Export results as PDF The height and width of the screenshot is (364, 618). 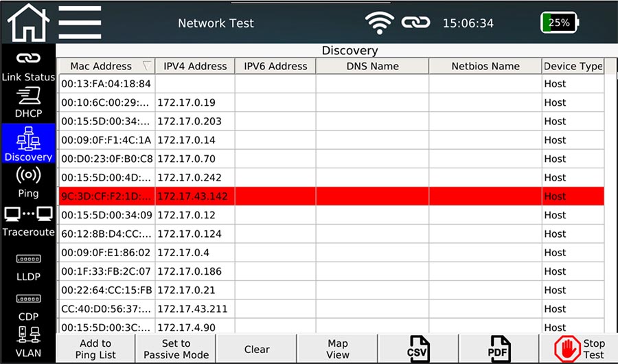[x=499, y=349]
